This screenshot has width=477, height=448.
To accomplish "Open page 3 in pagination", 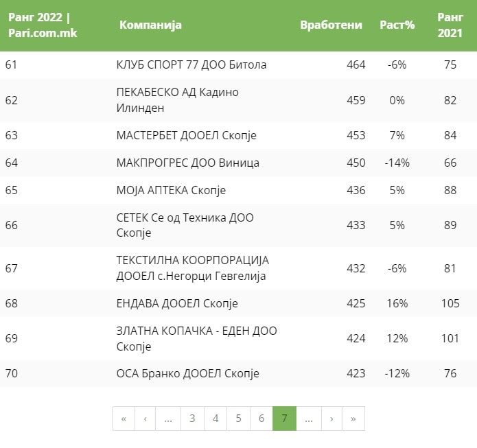I will pyautogui.click(x=192, y=418).
